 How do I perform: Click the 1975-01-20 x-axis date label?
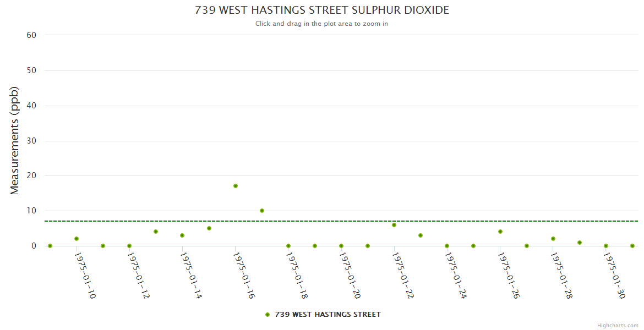(350, 276)
